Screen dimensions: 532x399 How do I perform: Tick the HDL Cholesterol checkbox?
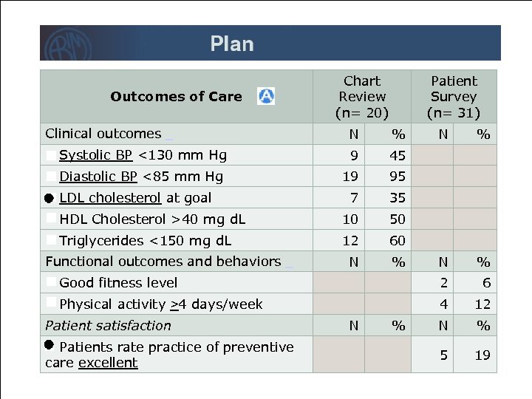point(50,219)
